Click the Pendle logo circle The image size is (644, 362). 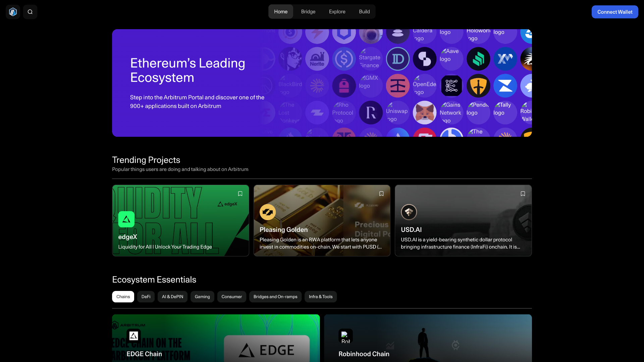coord(478,113)
